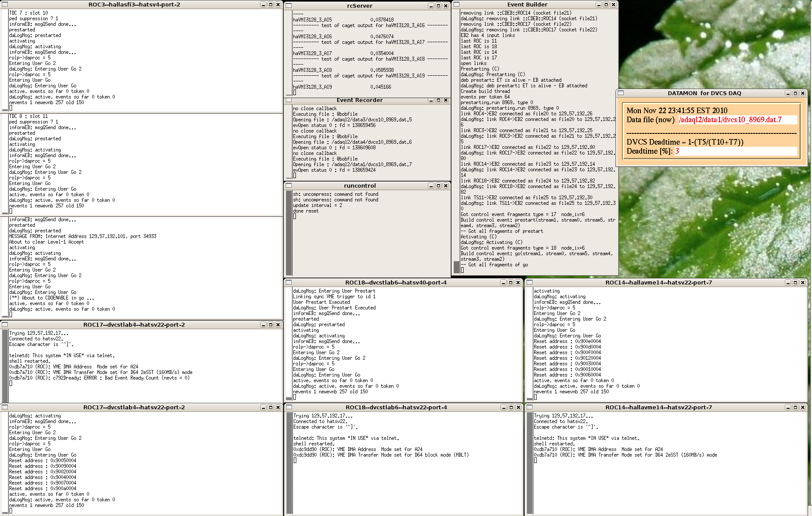Image resolution: width=812 pixels, height=516 pixels.
Task: Click 'Linking sync VME trigger to id 1' in ROC18
Action: tap(334, 297)
